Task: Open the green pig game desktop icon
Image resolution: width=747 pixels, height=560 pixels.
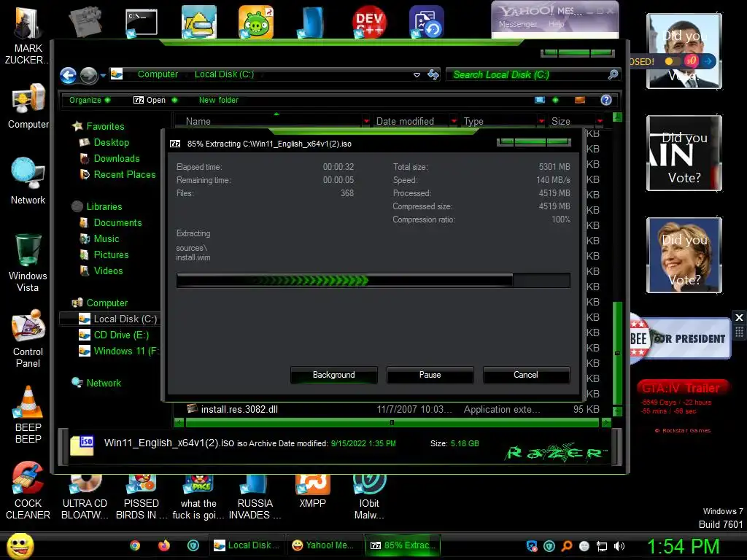Action: [x=256, y=23]
